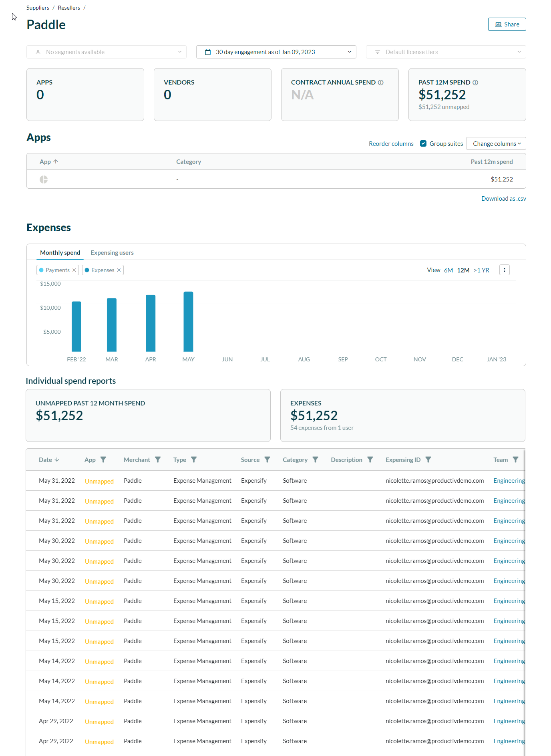Select the 6M chart view

(448, 270)
